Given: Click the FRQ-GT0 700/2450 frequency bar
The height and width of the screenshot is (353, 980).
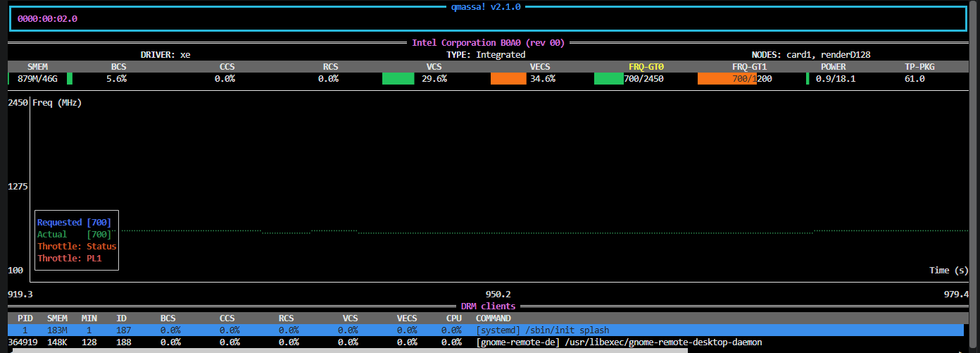Looking at the screenshot, I should pyautogui.click(x=608, y=79).
